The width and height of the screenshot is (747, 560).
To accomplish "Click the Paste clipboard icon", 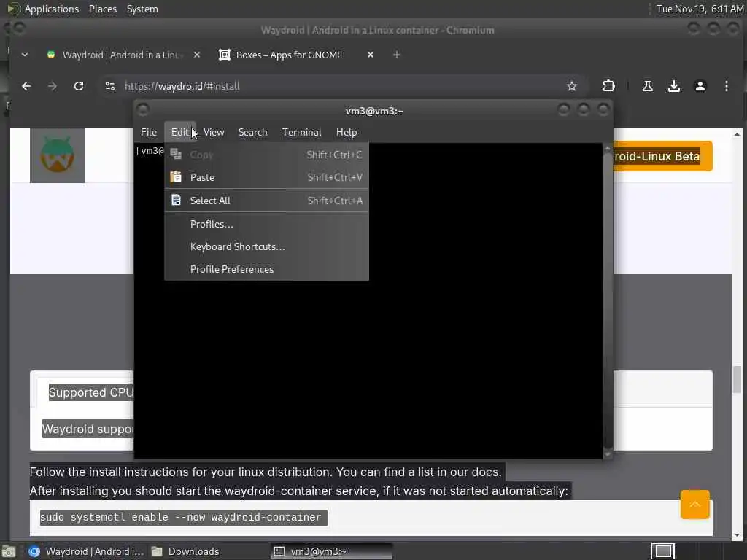I will tap(176, 176).
